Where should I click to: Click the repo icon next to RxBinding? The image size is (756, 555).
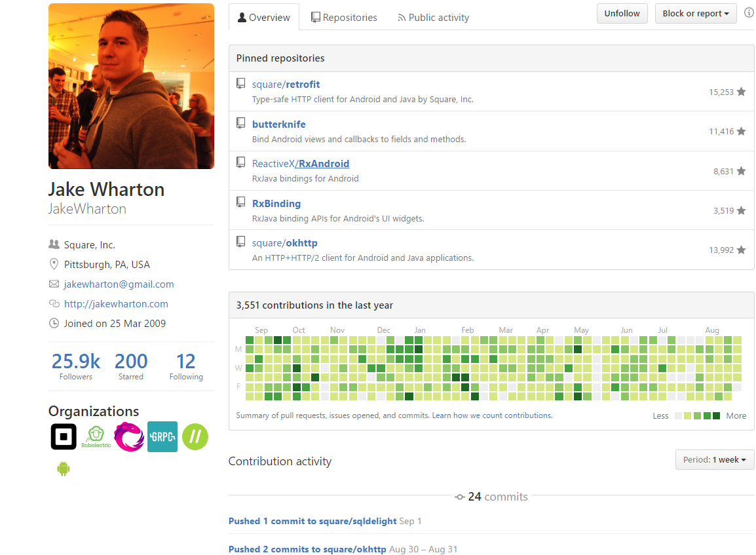coord(240,202)
